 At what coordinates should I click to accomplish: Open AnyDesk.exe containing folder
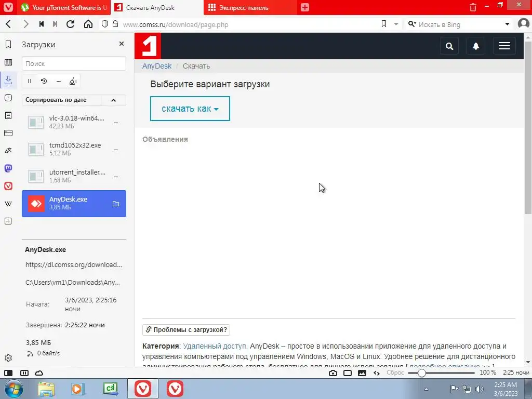[x=116, y=204]
